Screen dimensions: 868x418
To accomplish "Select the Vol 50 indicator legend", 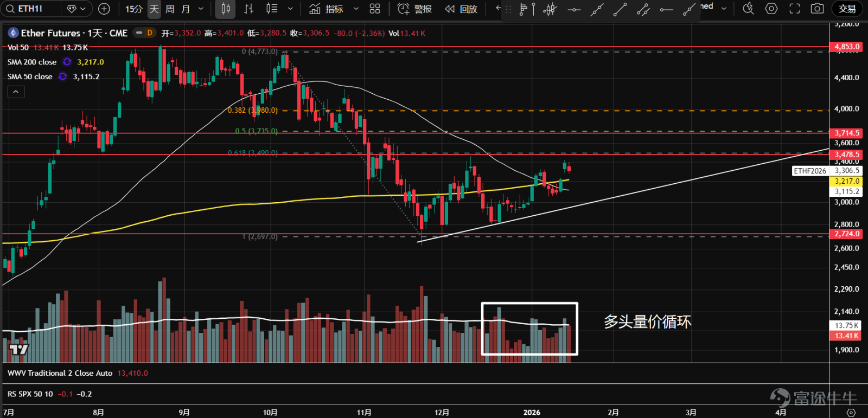I will 18,48.
